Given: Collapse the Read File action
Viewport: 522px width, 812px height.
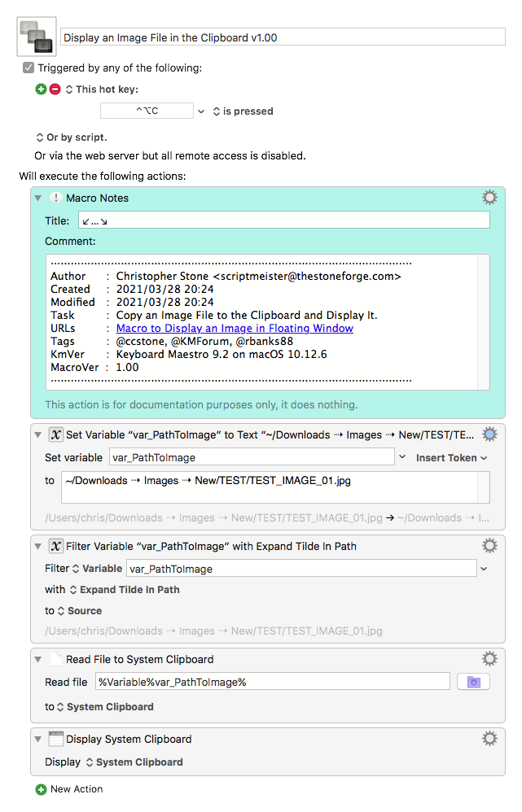Looking at the screenshot, I should [37, 659].
